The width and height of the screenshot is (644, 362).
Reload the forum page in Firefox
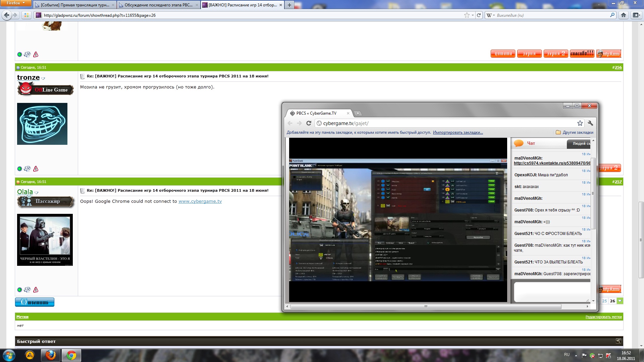479,15
